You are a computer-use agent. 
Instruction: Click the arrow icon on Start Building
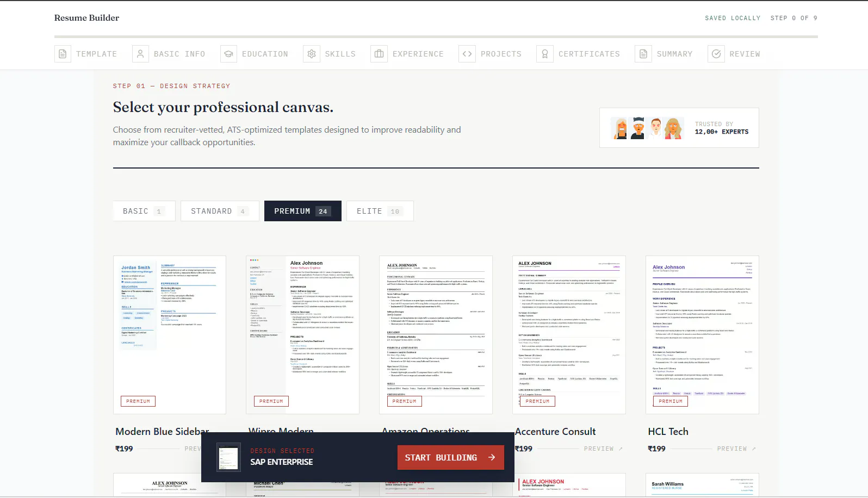pyautogui.click(x=492, y=457)
